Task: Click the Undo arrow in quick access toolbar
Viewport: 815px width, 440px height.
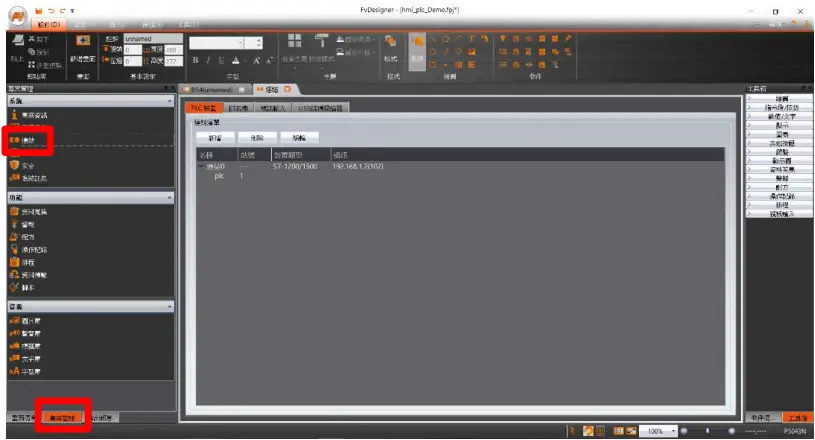Action: coord(51,10)
